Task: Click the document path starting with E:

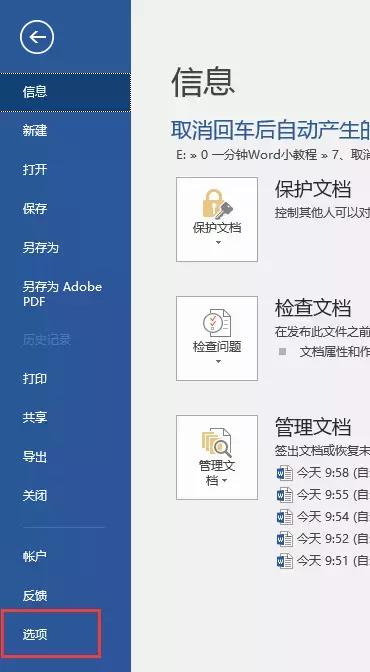Action: [273, 155]
